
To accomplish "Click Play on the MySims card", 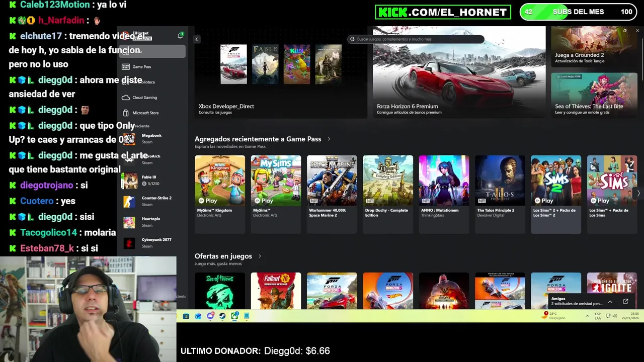I will 264,201.
